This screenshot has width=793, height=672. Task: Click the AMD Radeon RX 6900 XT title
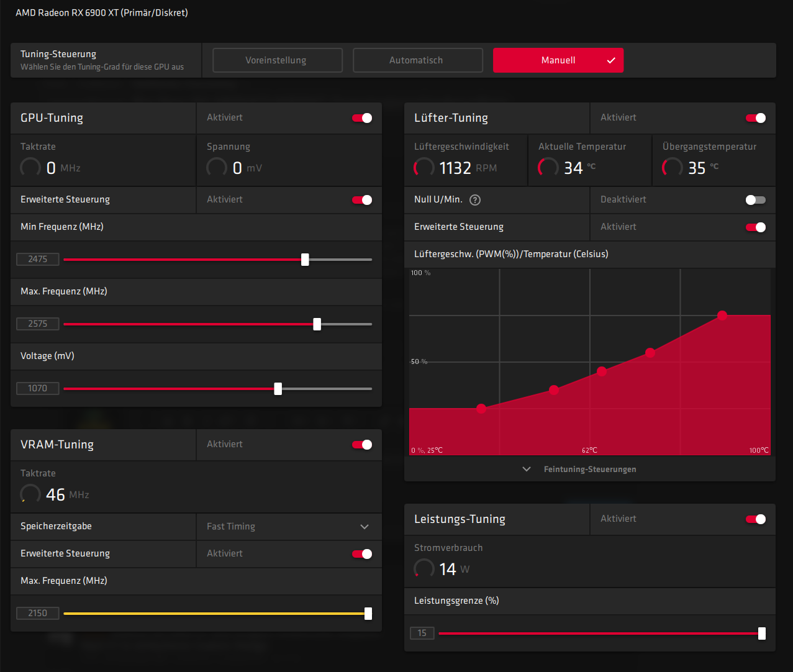(102, 12)
